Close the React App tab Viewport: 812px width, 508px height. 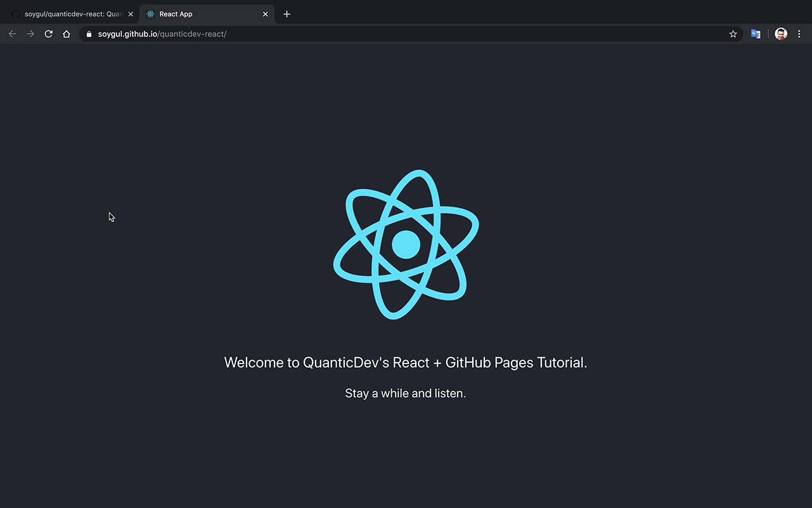(x=265, y=13)
